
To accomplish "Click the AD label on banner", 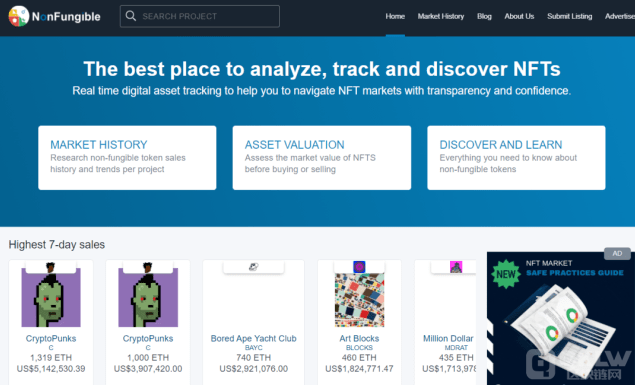I will click(x=617, y=253).
